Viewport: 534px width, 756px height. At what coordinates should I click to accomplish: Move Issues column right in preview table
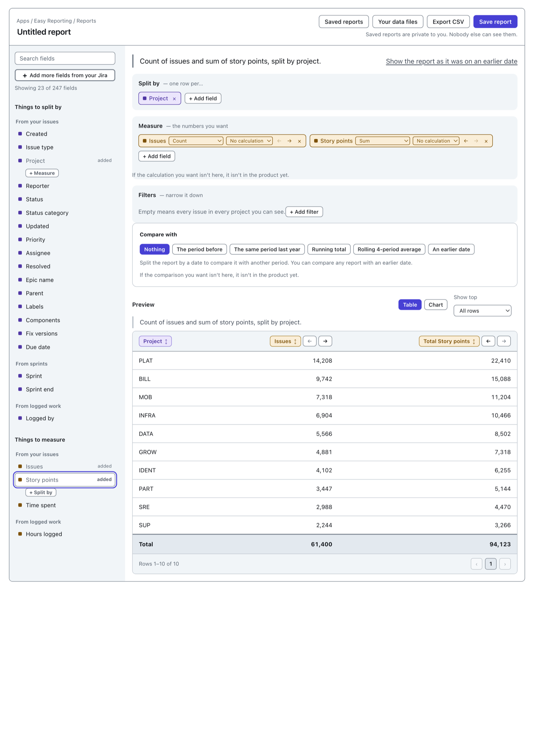pos(325,341)
